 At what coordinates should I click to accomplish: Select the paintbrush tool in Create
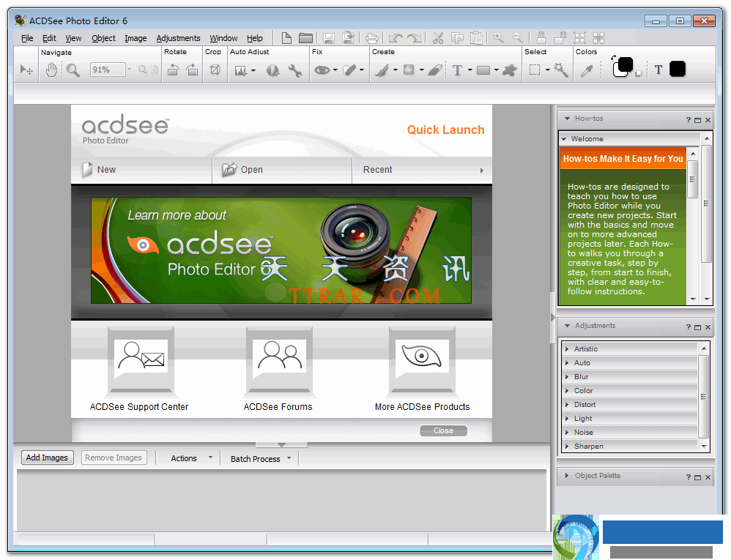point(382,70)
